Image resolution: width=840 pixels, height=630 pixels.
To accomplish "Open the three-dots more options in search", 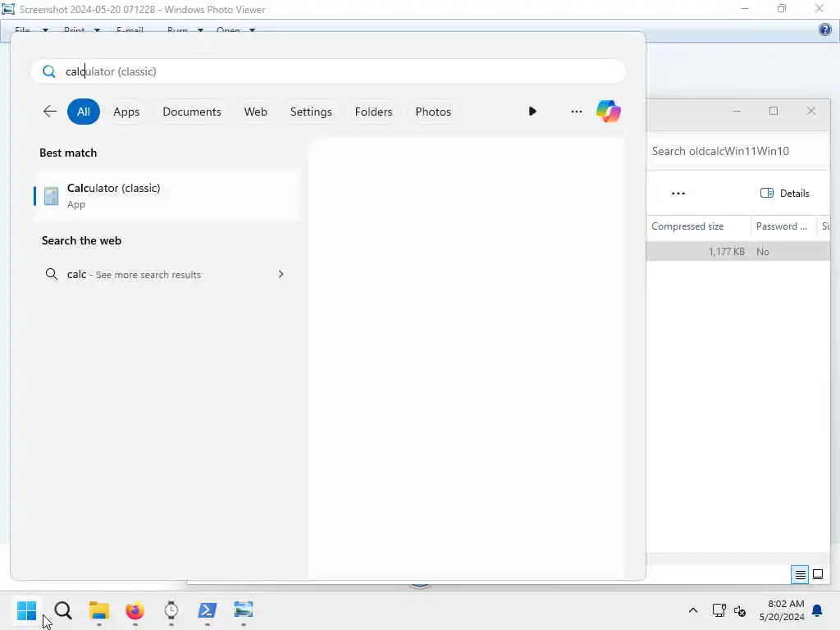I will [x=577, y=112].
